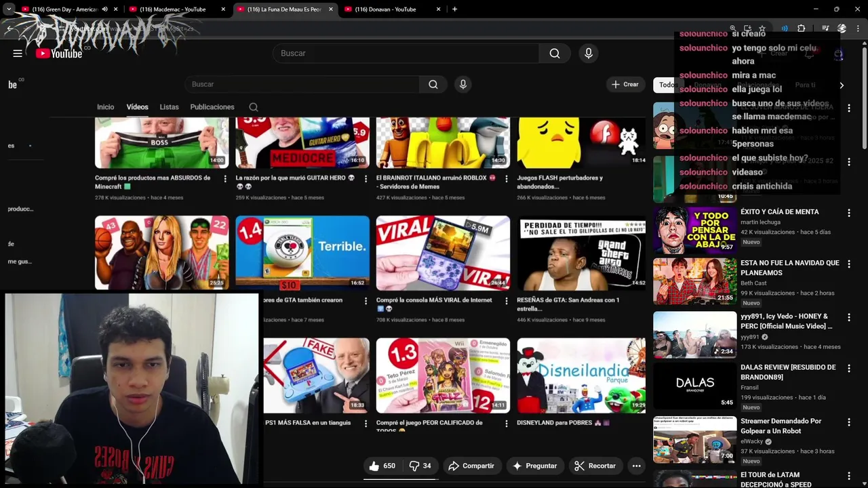Open Streamer Demandado robot video thumbnail
Screen dimensions: 868x488
click(x=694, y=439)
